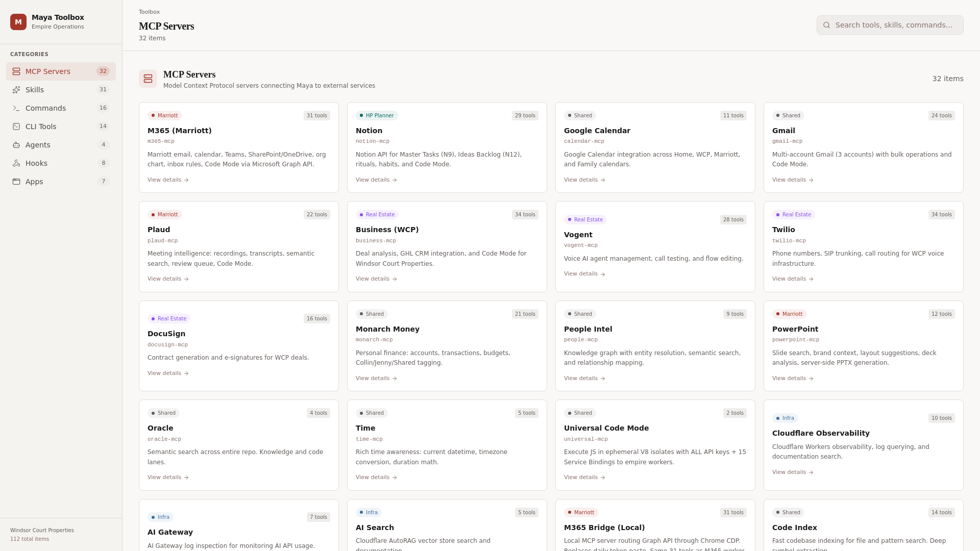
Task: Click the 'monarch-mcp' identifier text
Action: [x=374, y=340]
